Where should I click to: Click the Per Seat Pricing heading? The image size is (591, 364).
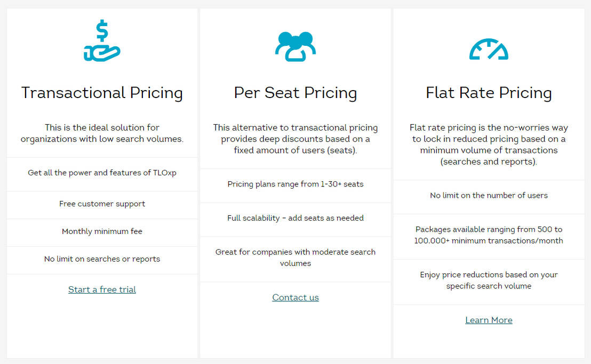[295, 92]
